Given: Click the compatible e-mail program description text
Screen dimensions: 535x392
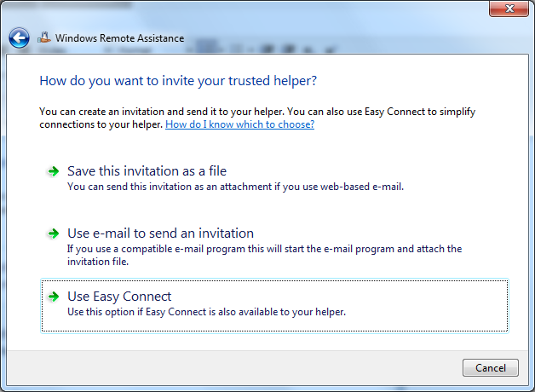Looking at the screenshot, I should tap(264, 255).
